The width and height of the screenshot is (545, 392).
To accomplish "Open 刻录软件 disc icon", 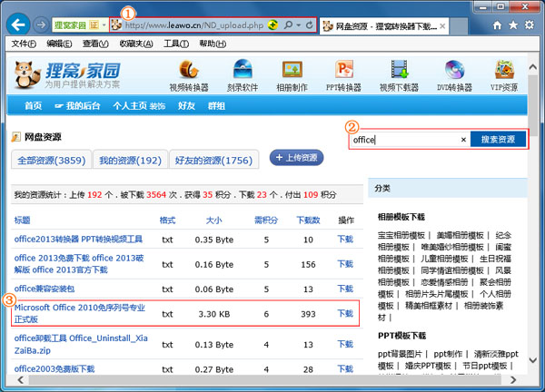I will click(243, 69).
